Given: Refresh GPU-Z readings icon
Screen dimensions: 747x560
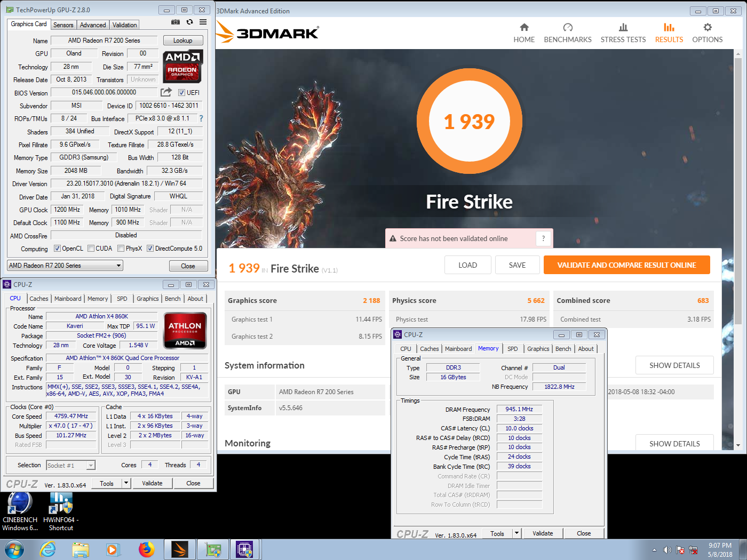Looking at the screenshot, I should click(x=189, y=22).
